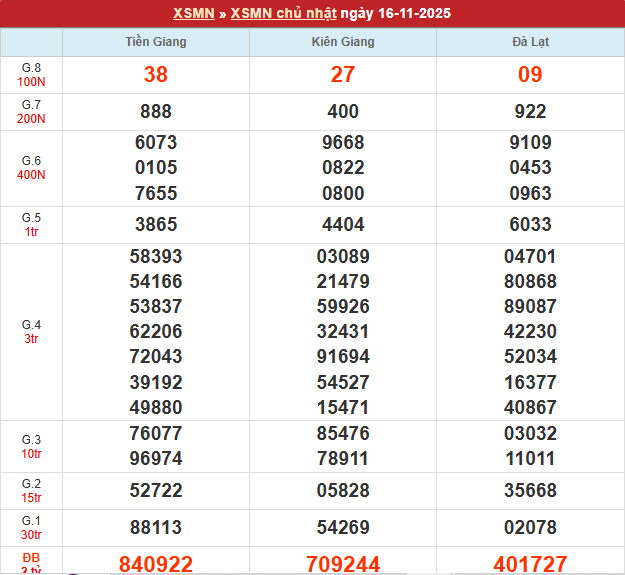Click the G.6 value 9668
The width and height of the screenshot is (625, 575).
pyautogui.click(x=343, y=142)
